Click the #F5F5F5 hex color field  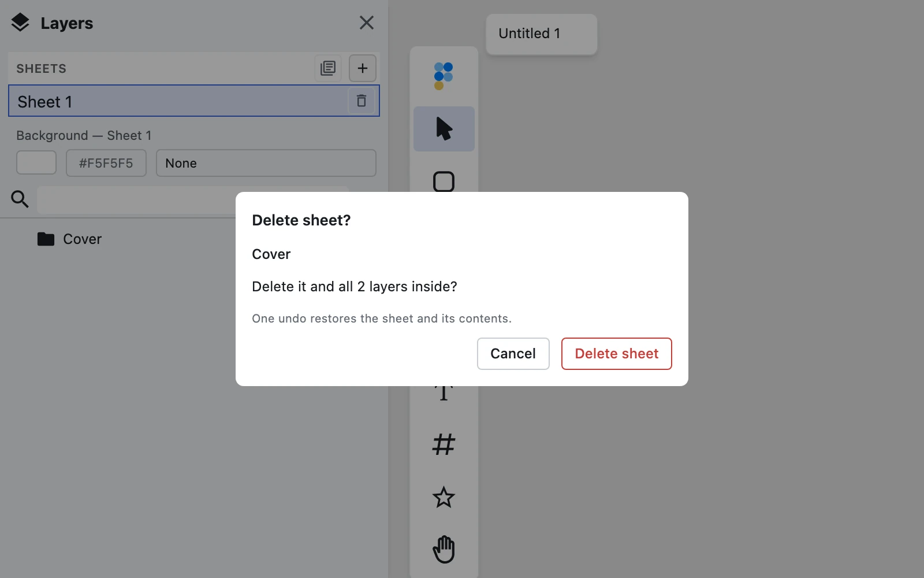[106, 163]
